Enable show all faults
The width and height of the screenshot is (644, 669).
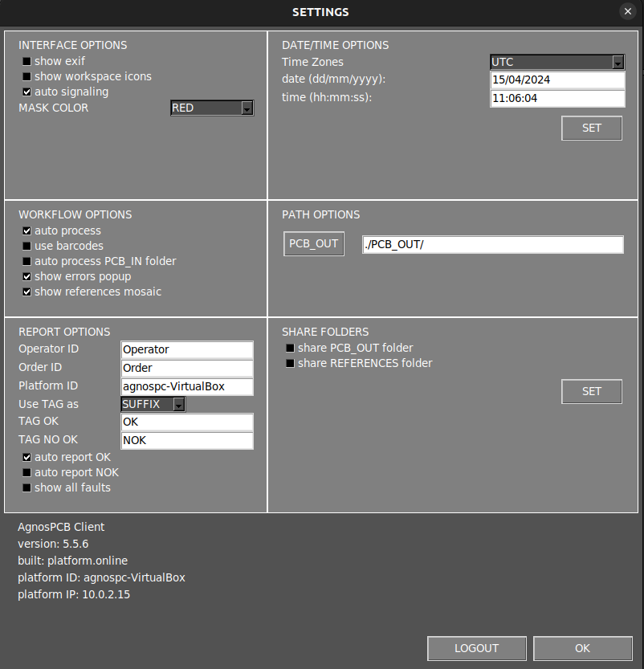tap(26, 487)
